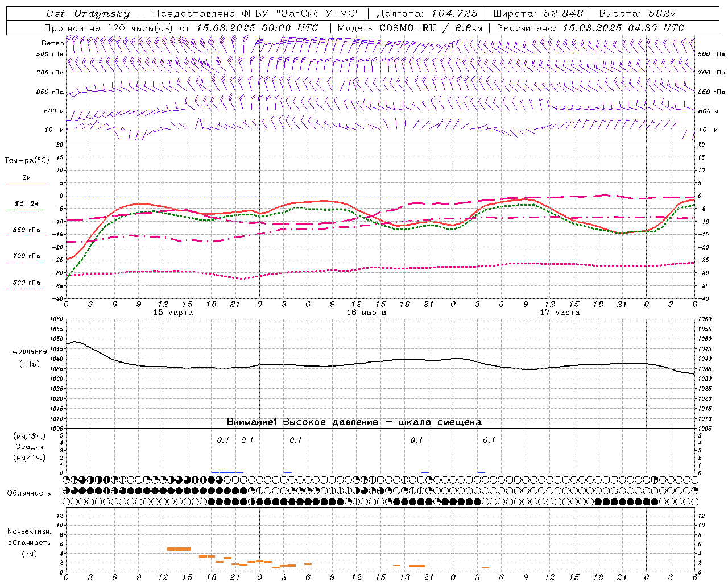Image resolution: width=728 pixels, height=582 pixels.
Task: Select the "(гПа)" unit label under Давление
Action: click(x=30, y=364)
